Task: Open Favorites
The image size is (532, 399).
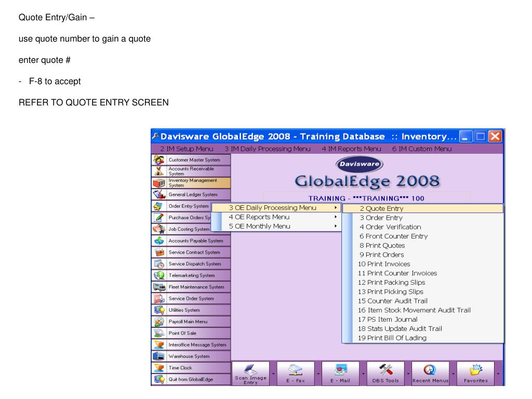Action: point(475,374)
